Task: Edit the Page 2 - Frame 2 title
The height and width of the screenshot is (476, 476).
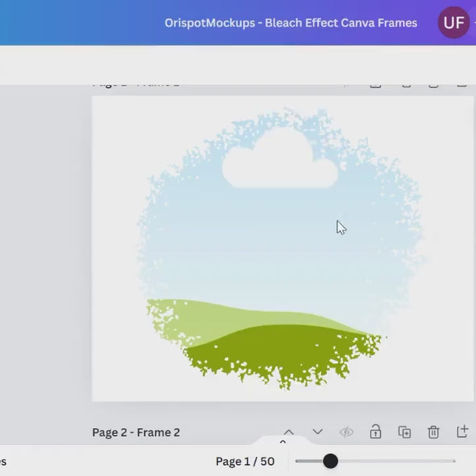Action: coord(136,432)
